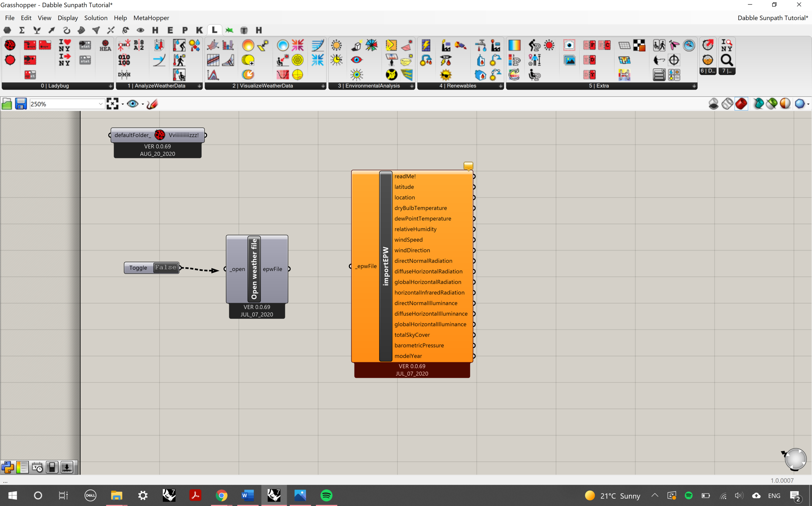
Task: Click the lightning bolt photovoltaics icon
Action: tap(426, 45)
